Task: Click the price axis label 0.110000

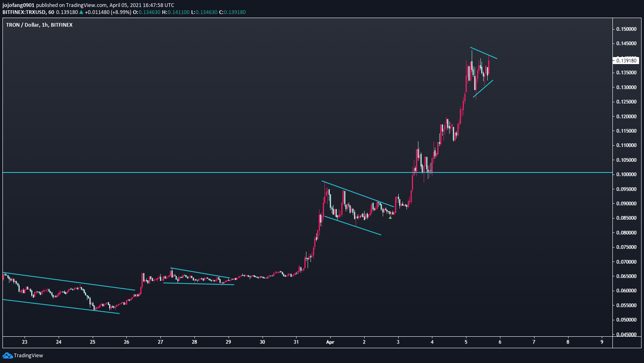Action: (x=626, y=145)
